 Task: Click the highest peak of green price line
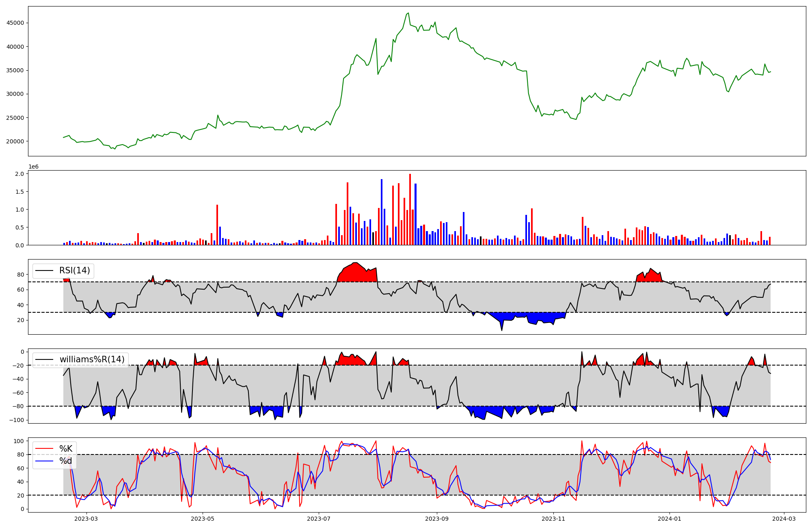click(x=408, y=13)
